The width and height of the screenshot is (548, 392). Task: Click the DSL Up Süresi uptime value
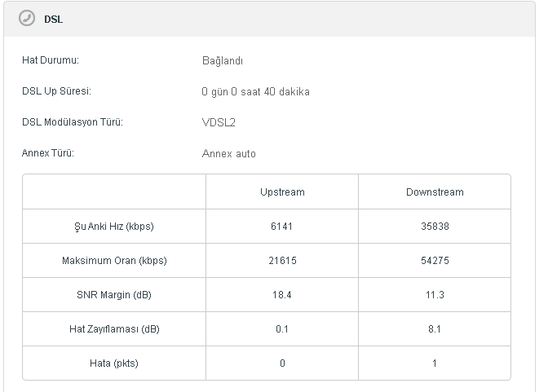pos(255,91)
